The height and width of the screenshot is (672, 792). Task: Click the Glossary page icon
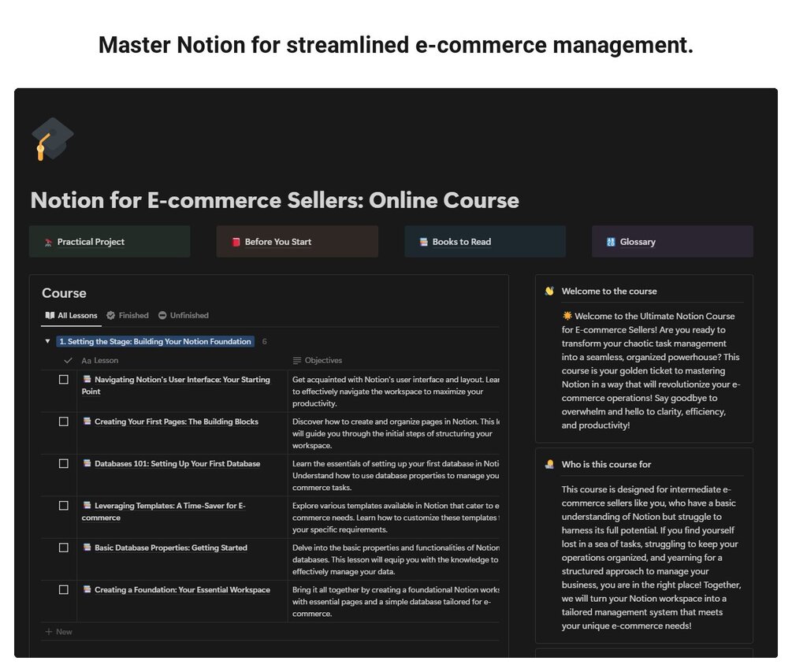point(611,242)
